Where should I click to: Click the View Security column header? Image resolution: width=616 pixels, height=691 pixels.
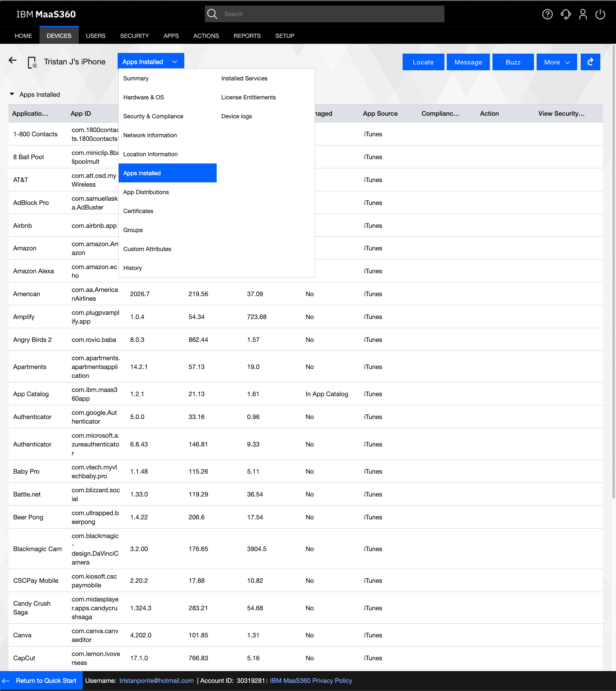561,113
